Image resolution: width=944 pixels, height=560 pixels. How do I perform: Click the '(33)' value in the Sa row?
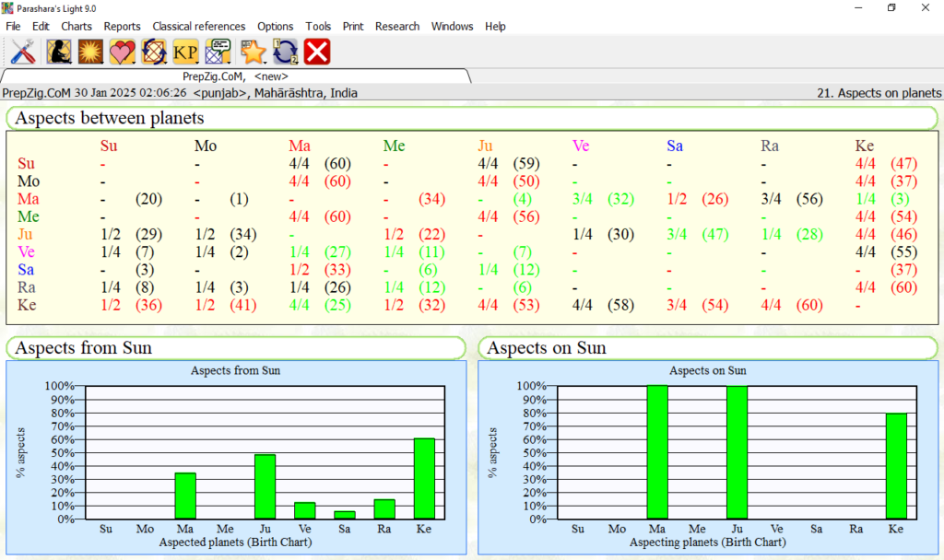click(337, 270)
